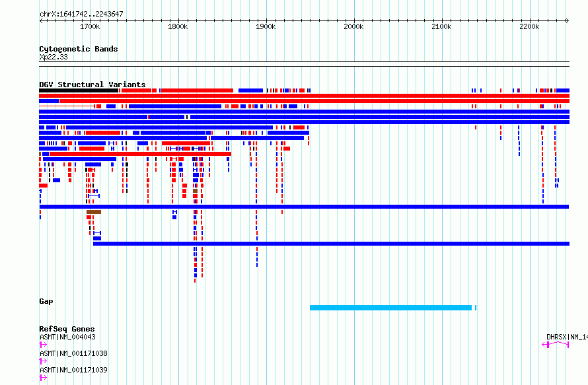Click the 1700k scale label
The image size is (588, 385).
click(x=90, y=26)
